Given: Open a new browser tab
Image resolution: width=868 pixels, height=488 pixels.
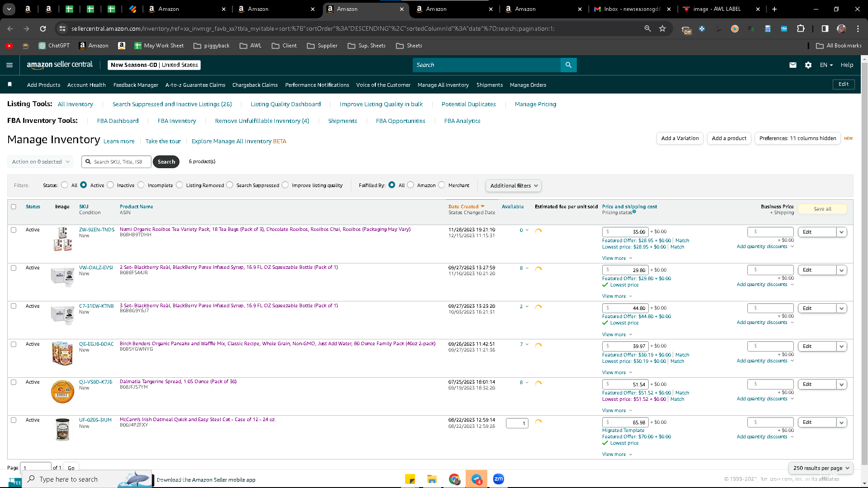Looking at the screenshot, I should 774,9.
